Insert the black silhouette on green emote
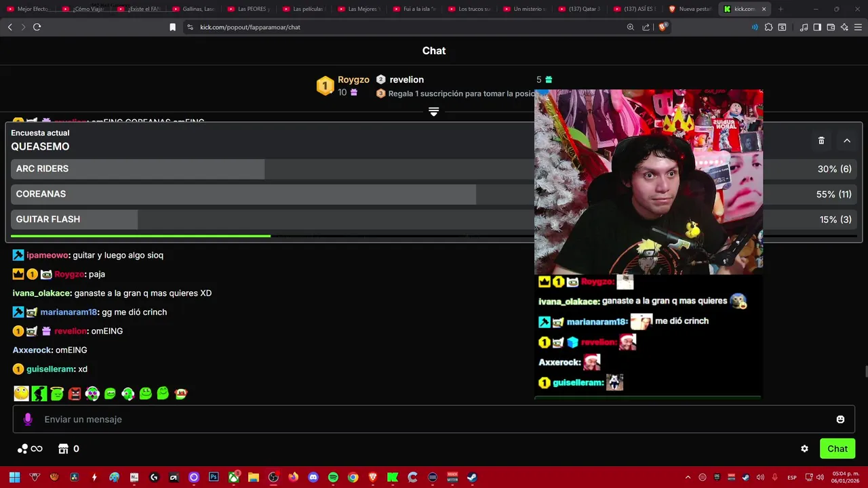Screen dimensions: 868x488 coord(39,393)
